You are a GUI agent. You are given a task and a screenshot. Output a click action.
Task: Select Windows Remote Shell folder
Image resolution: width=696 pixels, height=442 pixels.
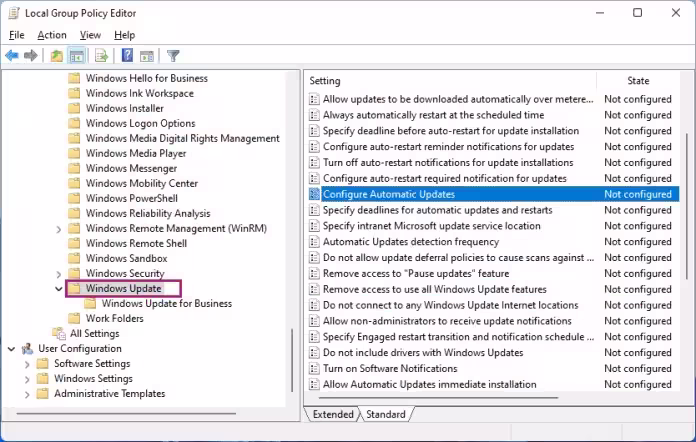point(136,243)
